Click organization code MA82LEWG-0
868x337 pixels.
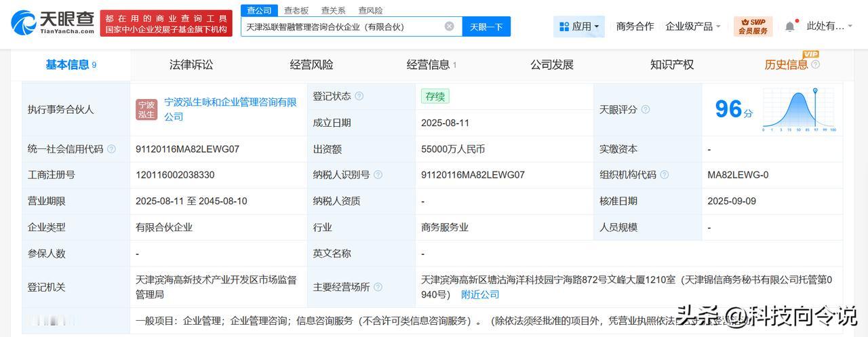pos(738,175)
